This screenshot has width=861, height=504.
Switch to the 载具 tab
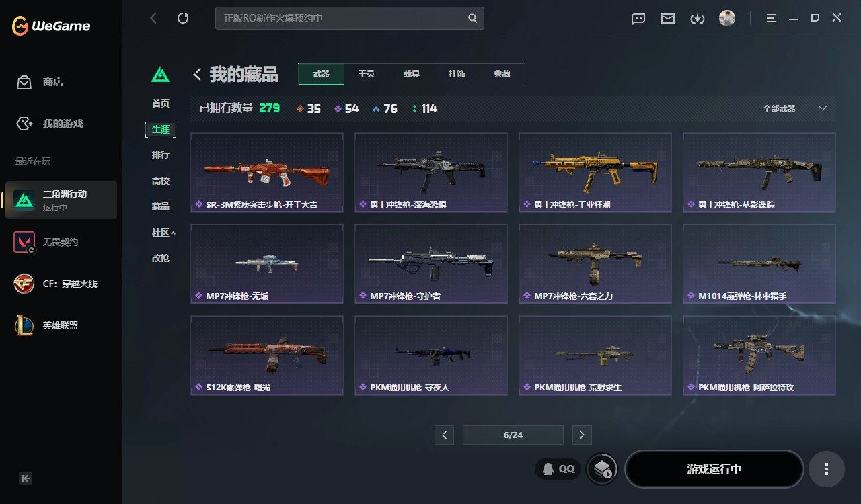point(412,74)
